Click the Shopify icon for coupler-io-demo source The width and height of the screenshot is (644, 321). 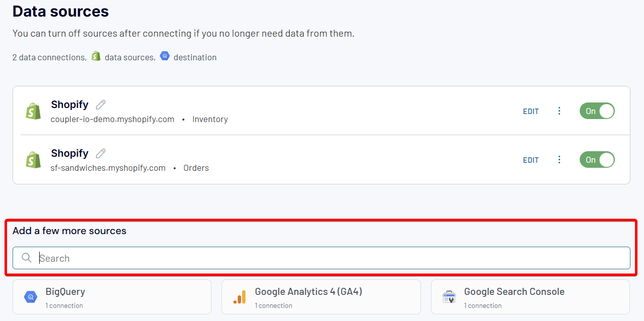click(33, 111)
